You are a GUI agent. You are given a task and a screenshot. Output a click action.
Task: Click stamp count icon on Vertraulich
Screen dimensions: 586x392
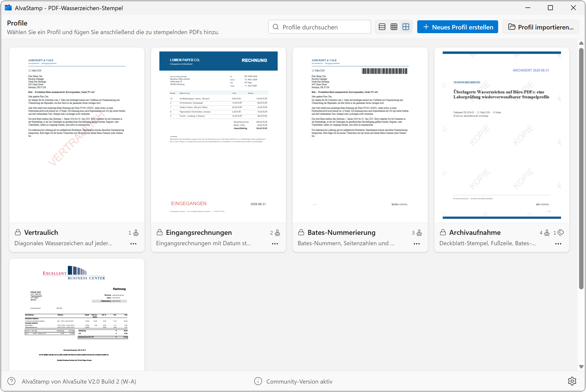click(136, 233)
